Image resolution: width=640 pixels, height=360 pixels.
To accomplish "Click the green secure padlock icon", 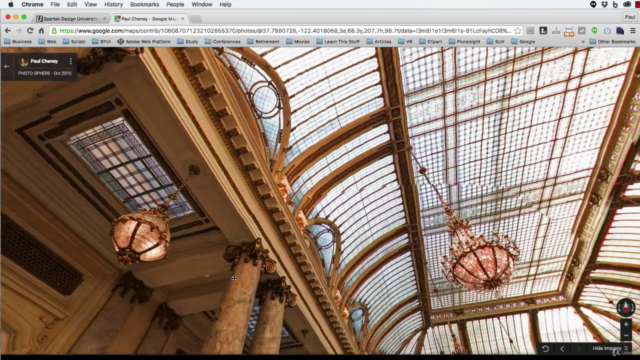I will (x=54, y=31).
